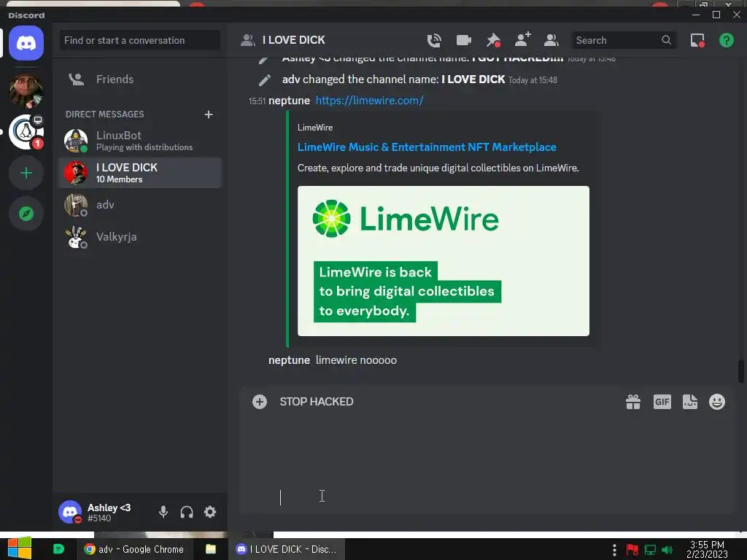Open the network tray icon
The image size is (747, 560).
tap(650, 550)
